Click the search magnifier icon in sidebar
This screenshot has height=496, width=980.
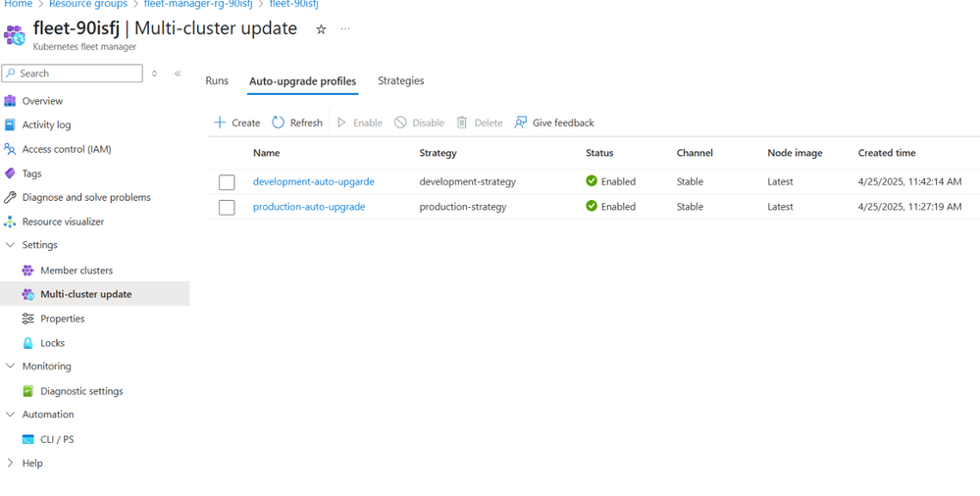[11, 74]
